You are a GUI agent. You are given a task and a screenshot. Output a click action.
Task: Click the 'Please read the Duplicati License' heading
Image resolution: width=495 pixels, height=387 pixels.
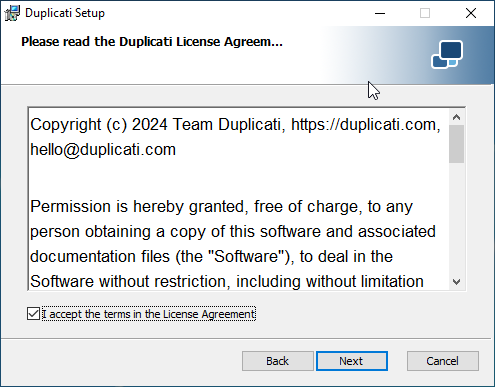point(152,42)
